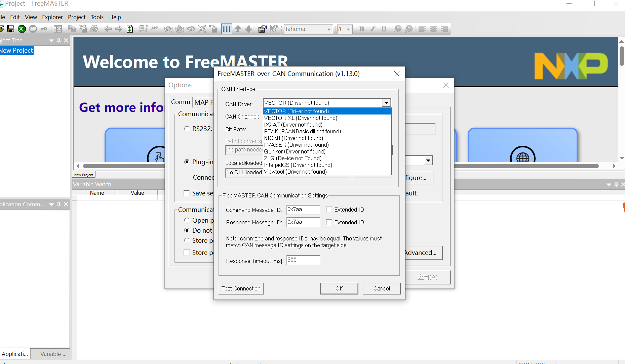The height and width of the screenshot is (364, 625).
Task: Enable Extended ID for the Command Message
Action: 329,209
